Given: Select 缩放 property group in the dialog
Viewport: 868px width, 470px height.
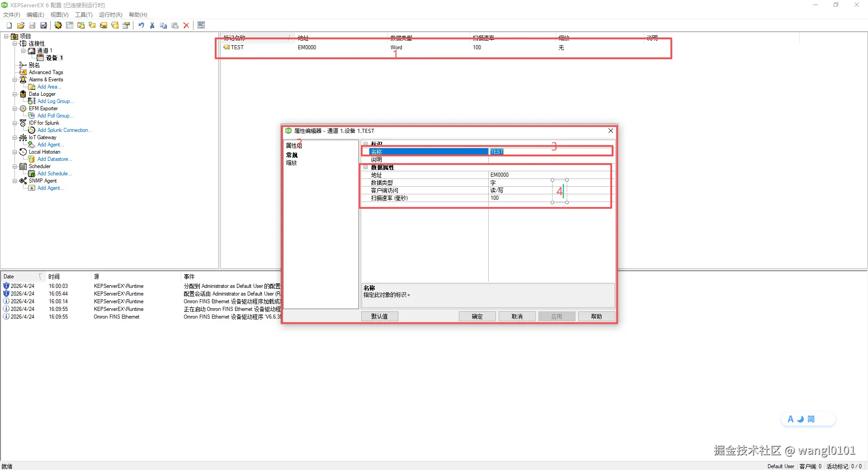Looking at the screenshot, I should 292,163.
